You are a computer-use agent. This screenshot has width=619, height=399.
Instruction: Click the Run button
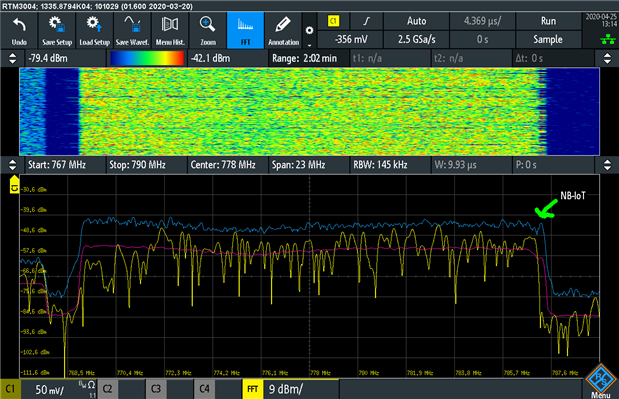548,21
